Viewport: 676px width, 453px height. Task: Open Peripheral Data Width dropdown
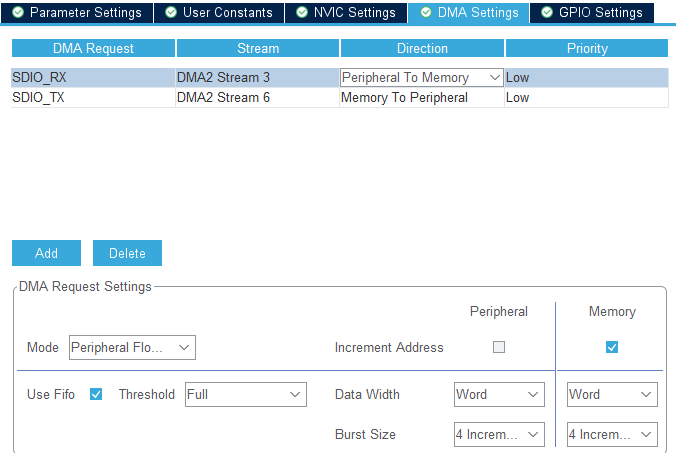point(499,394)
